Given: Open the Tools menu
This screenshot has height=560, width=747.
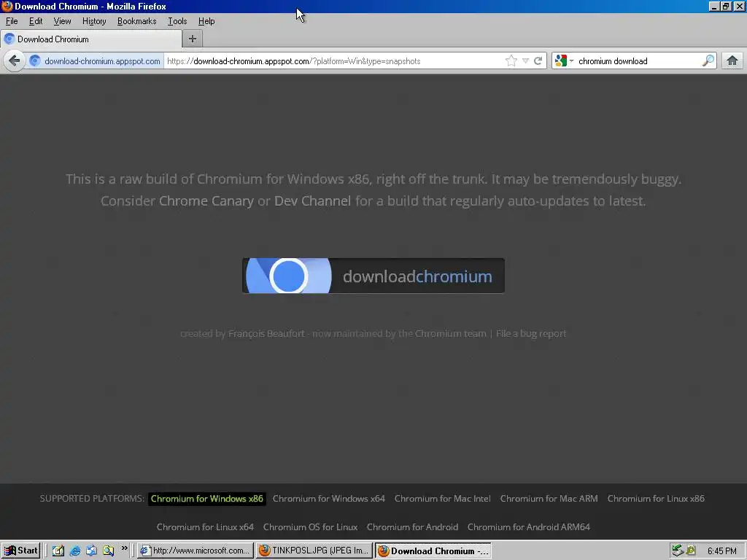Looking at the screenshot, I should click(177, 21).
